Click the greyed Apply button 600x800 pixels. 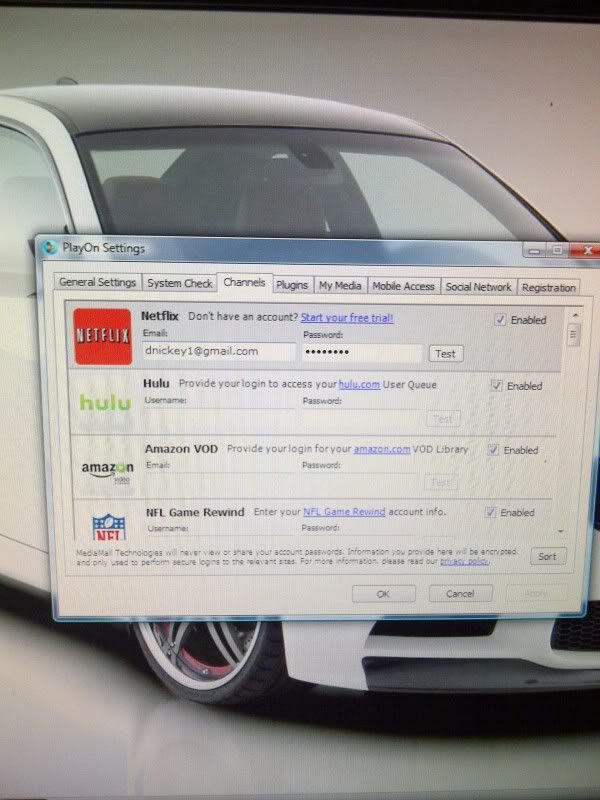pyautogui.click(x=536, y=593)
